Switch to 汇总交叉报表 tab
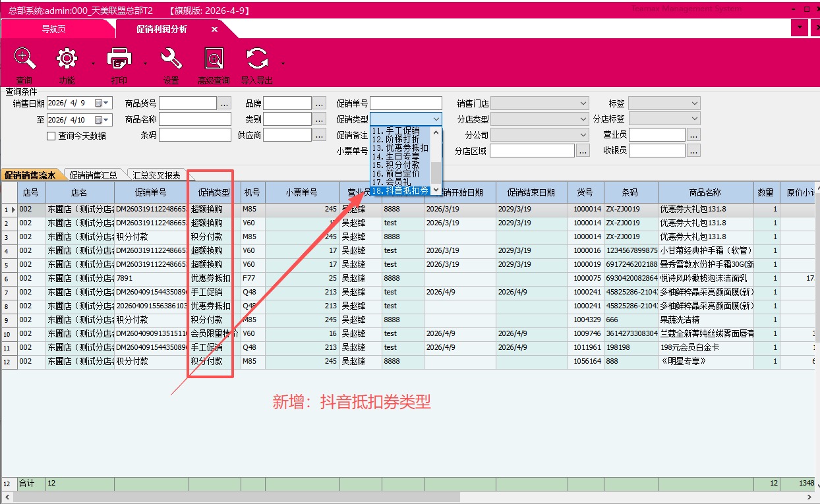820x504 pixels. [156, 175]
